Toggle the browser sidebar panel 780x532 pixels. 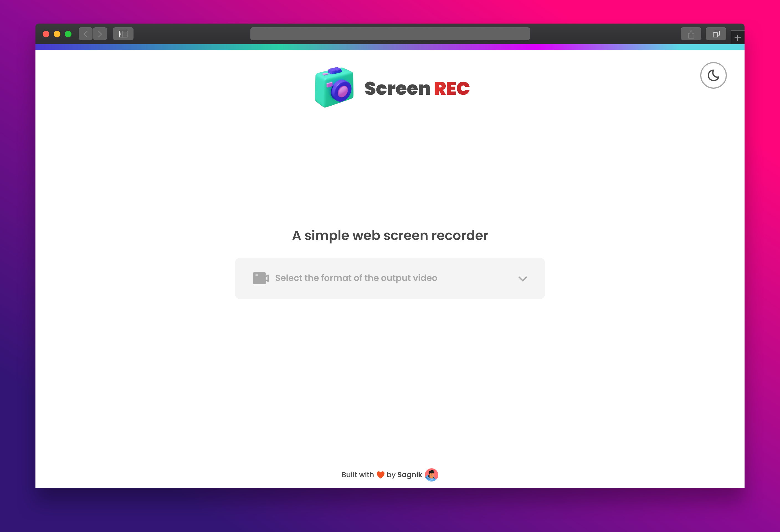123,34
